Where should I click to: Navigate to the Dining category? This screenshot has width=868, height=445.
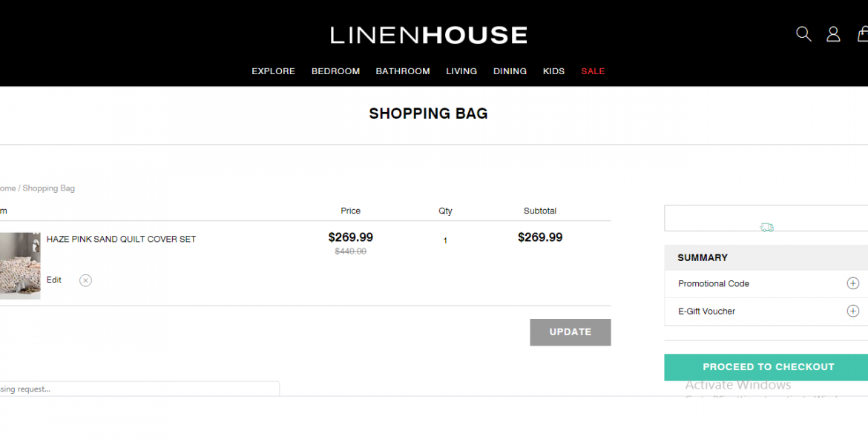510,71
